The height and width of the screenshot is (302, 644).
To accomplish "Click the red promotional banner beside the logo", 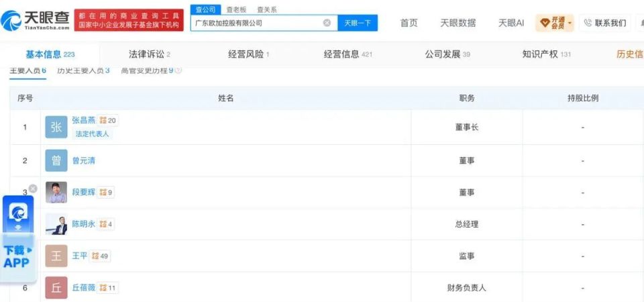I will click(129, 20).
